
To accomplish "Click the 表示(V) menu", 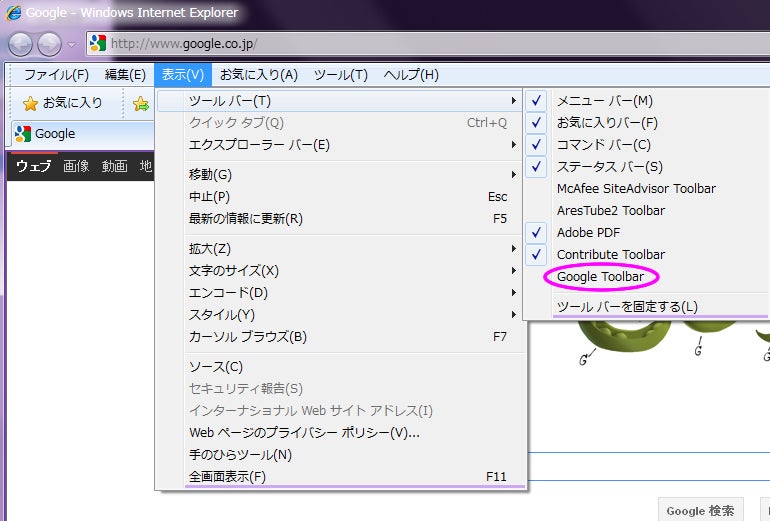I will [183, 75].
